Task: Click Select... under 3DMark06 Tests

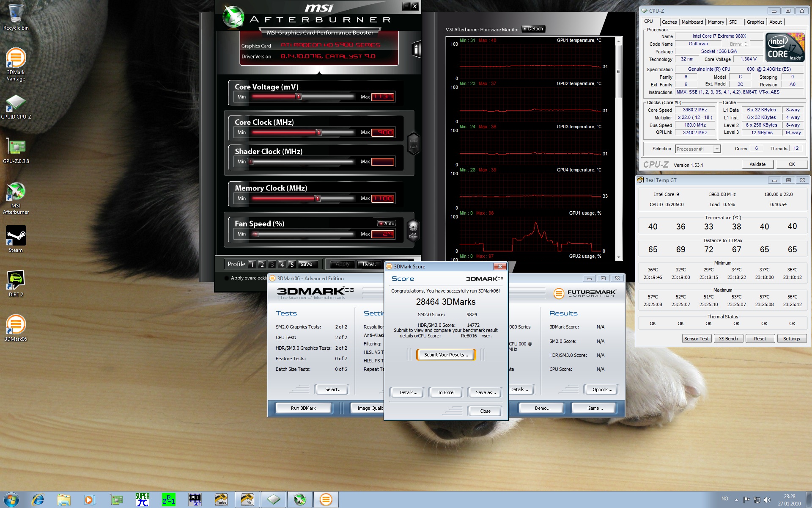Action: click(x=333, y=389)
